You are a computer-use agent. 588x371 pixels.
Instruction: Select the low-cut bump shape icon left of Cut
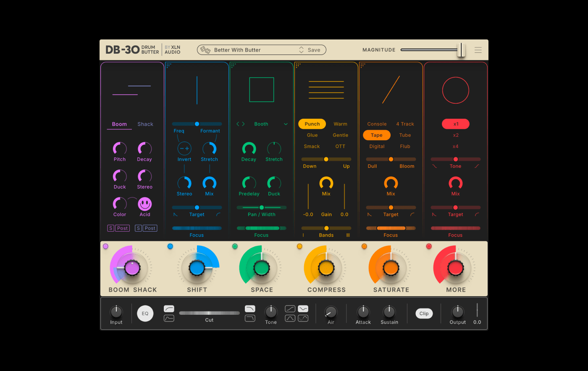click(169, 319)
